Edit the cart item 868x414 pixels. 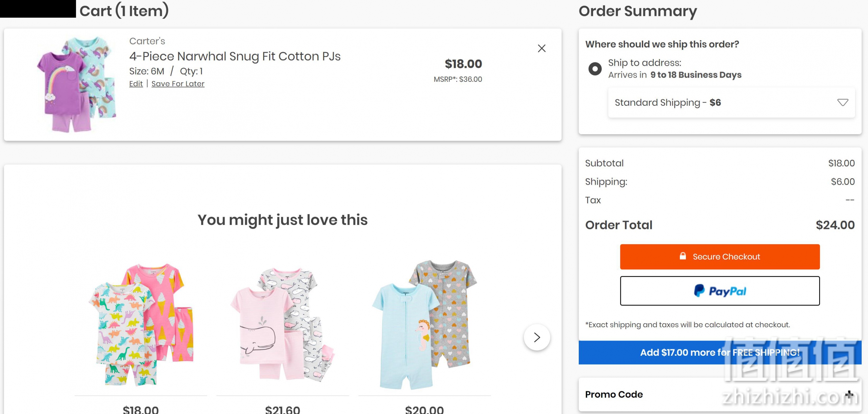136,84
